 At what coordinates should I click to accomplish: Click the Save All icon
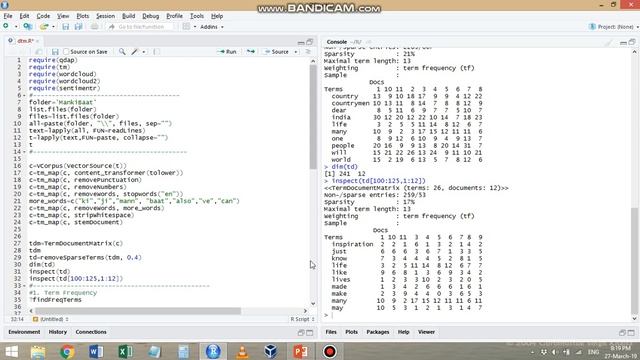(x=78, y=27)
